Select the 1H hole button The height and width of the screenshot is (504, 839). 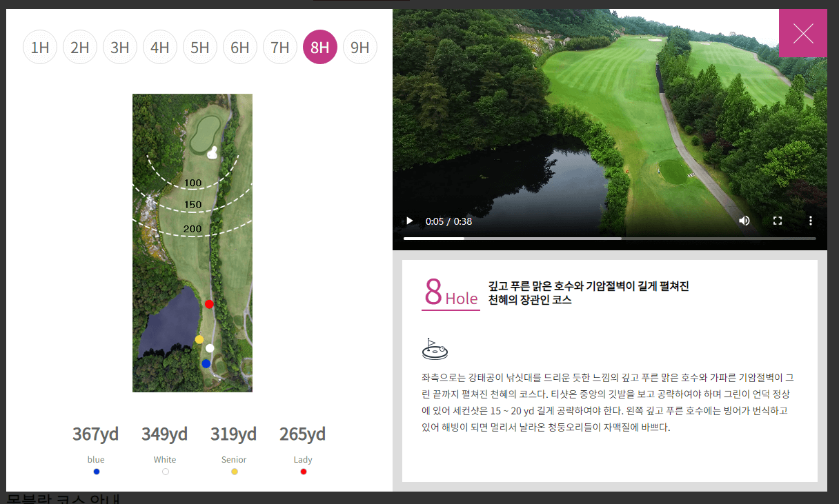point(40,47)
